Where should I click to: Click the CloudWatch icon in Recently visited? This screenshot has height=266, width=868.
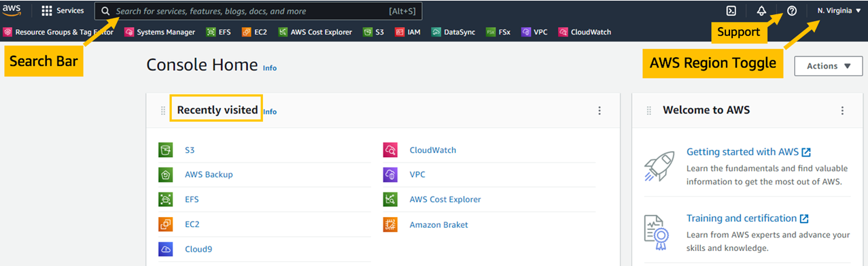pyautogui.click(x=390, y=150)
